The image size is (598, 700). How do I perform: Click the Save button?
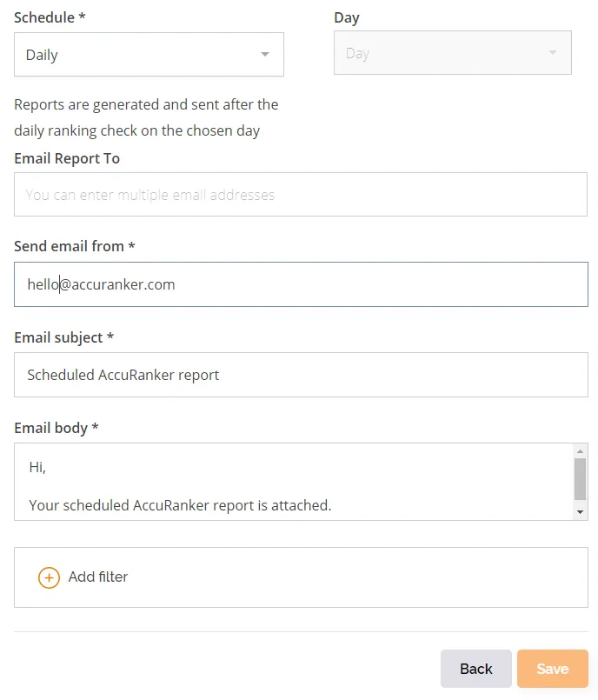pyautogui.click(x=552, y=669)
